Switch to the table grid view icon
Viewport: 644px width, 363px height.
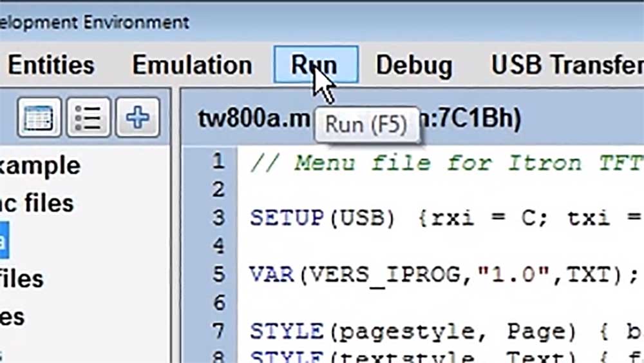pos(39,118)
